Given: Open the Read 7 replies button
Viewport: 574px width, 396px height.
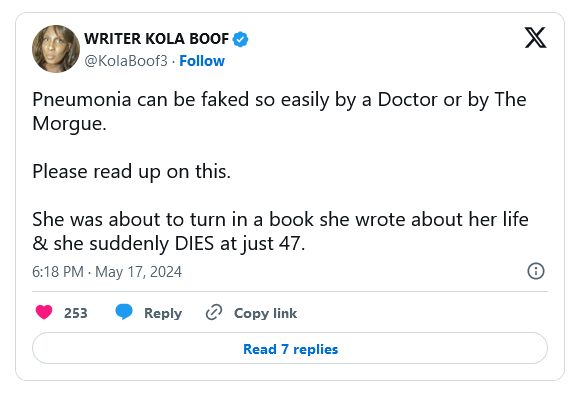Looking at the screenshot, I should tap(290, 348).
